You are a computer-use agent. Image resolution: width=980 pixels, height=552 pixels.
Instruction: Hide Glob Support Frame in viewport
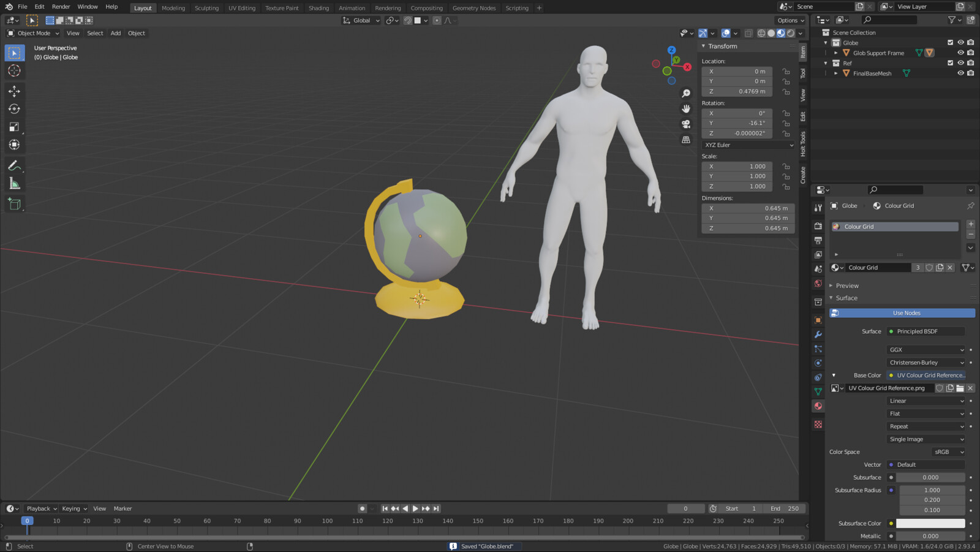(x=960, y=53)
